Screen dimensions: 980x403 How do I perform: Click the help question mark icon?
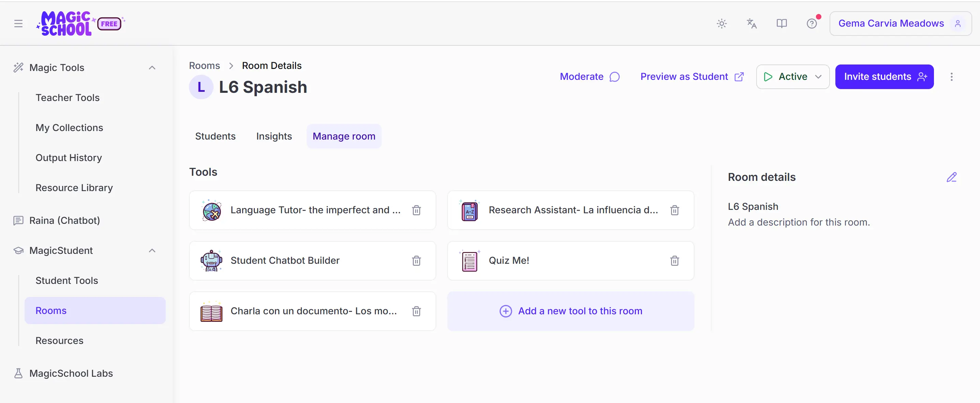click(x=811, y=24)
